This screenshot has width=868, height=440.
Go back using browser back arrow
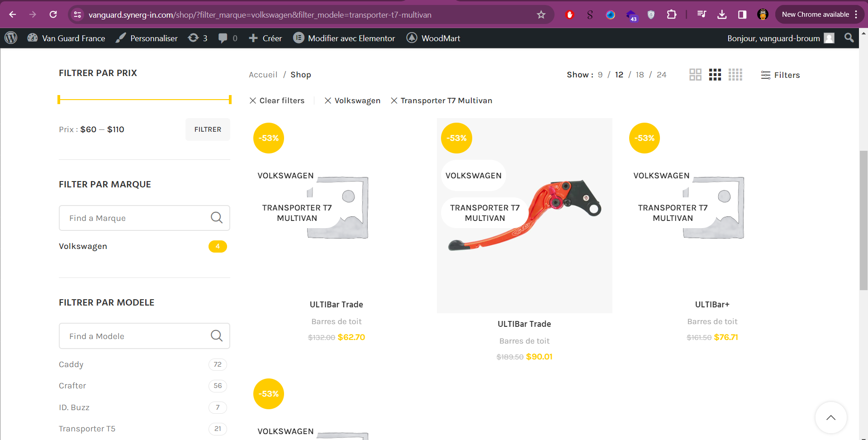point(13,14)
